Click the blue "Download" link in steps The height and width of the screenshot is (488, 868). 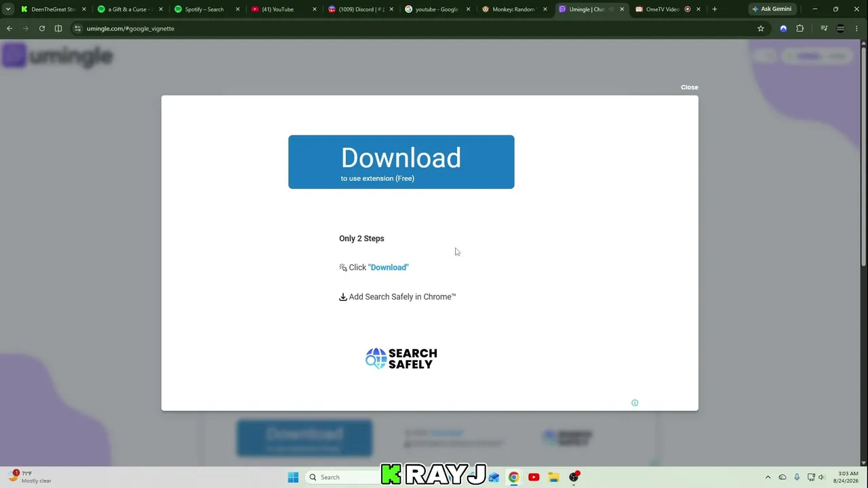(389, 268)
